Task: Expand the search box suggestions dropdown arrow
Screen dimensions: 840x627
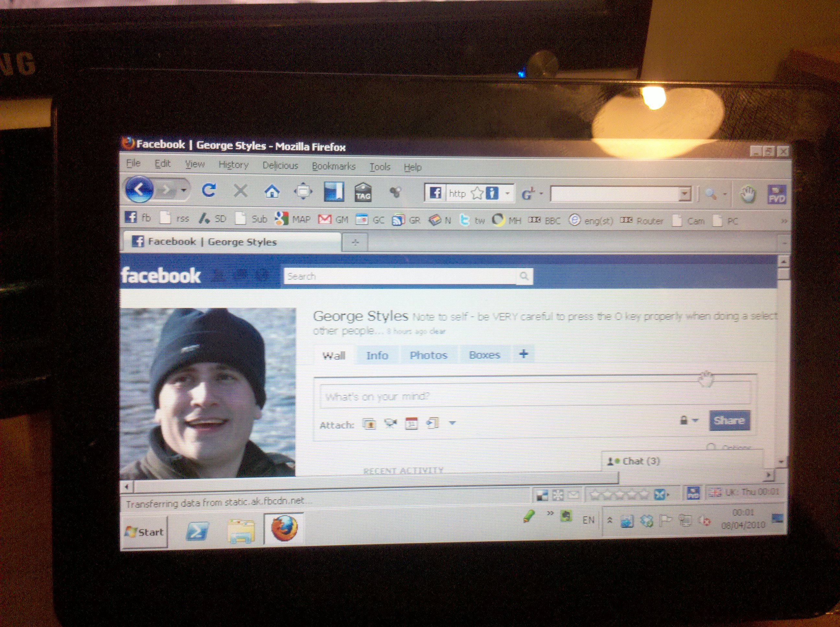Action: [685, 194]
